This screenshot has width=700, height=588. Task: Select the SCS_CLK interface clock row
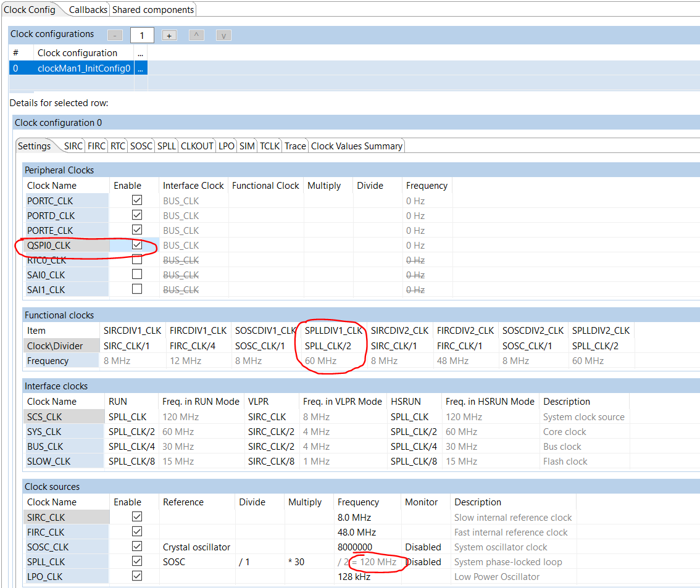point(44,416)
